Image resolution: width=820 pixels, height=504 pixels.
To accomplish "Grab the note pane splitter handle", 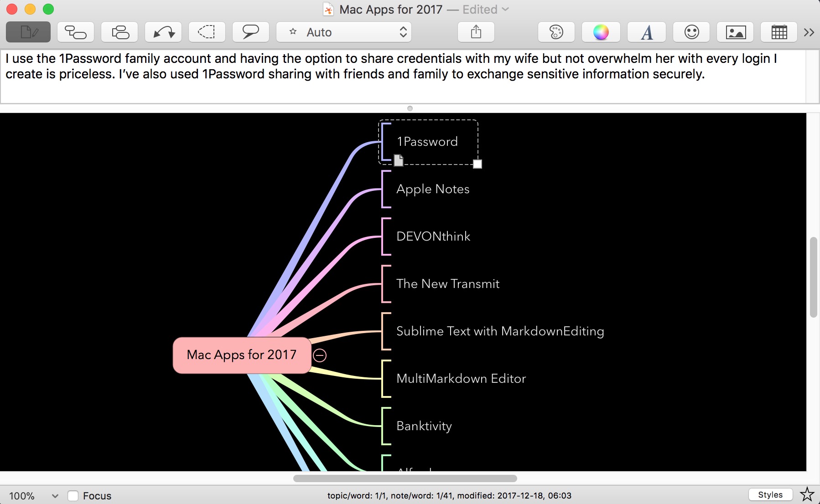I will [410, 108].
